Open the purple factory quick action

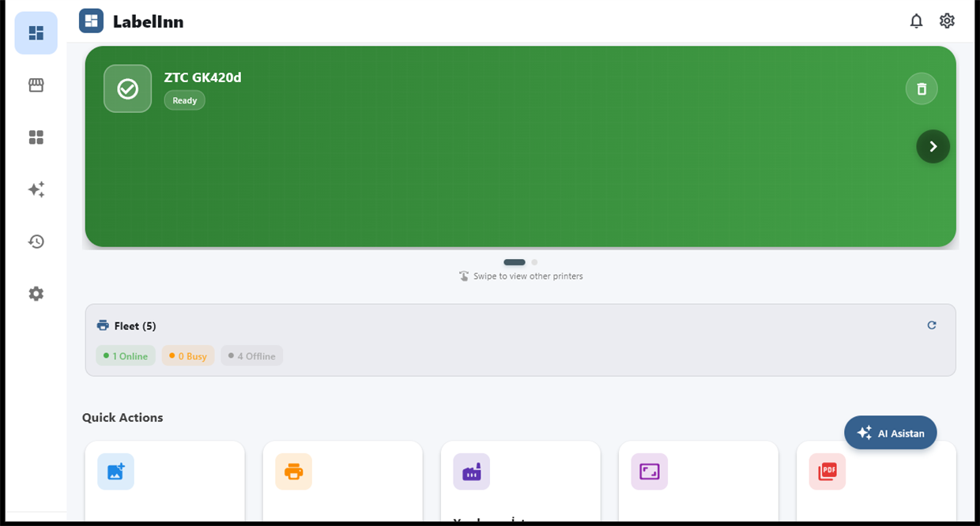pyautogui.click(x=471, y=472)
